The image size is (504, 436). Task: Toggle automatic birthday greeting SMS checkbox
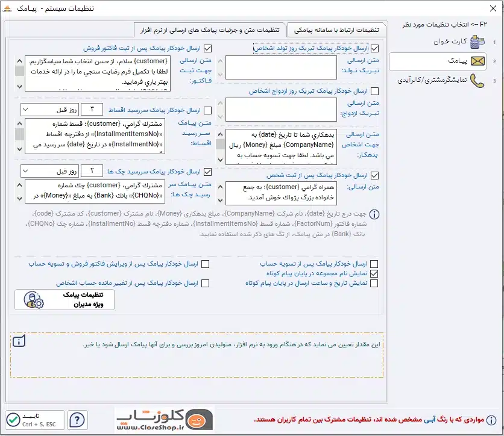374,49
